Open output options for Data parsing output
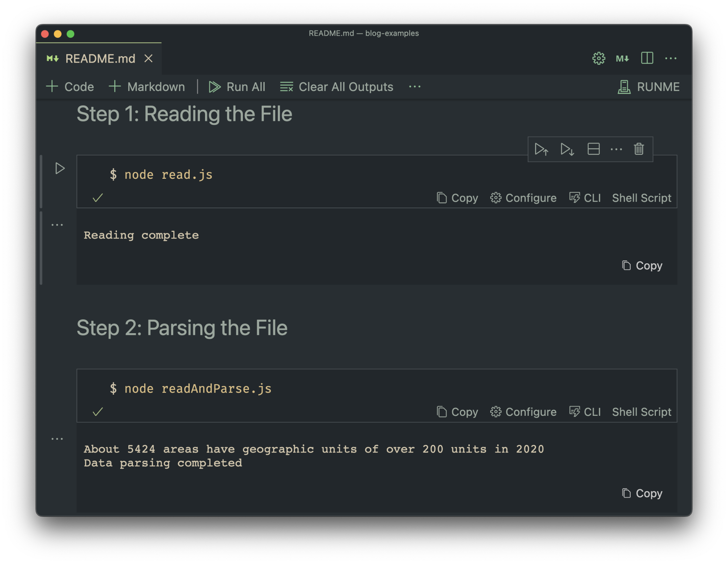Image resolution: width=728 pixels, height=564 pixels. click(57, 439)
